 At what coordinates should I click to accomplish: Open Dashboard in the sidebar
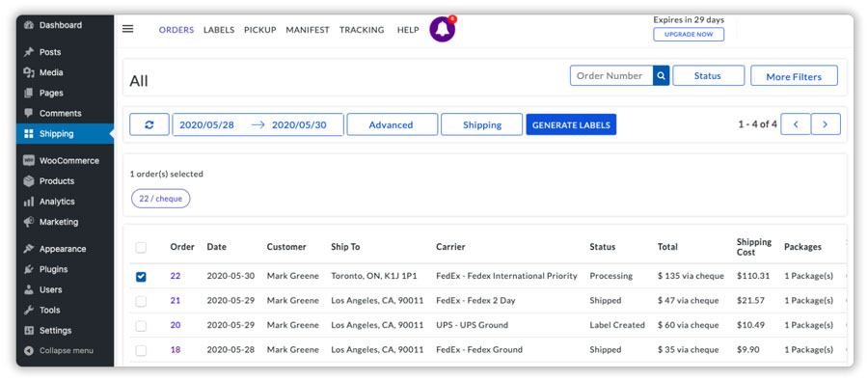[65, 25]
